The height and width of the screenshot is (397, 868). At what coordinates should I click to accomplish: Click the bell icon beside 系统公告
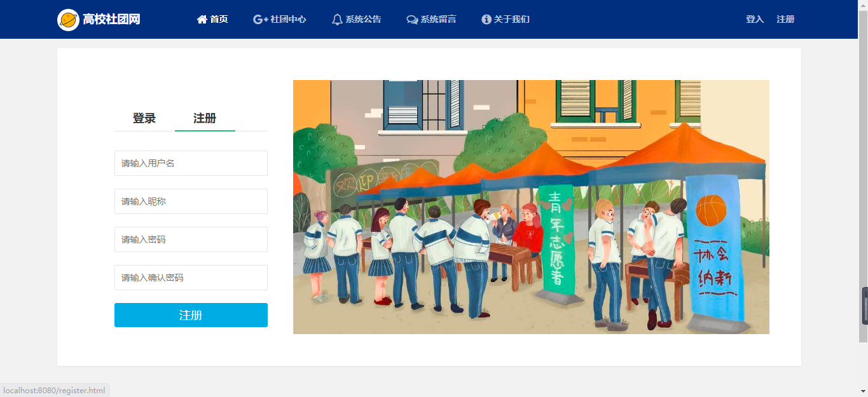pos(337,20)
